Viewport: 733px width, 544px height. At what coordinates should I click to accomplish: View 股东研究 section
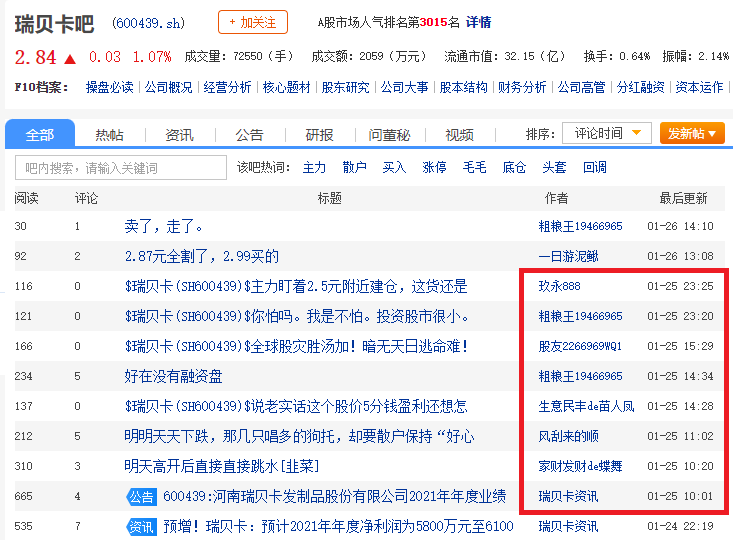pos(345,87)
